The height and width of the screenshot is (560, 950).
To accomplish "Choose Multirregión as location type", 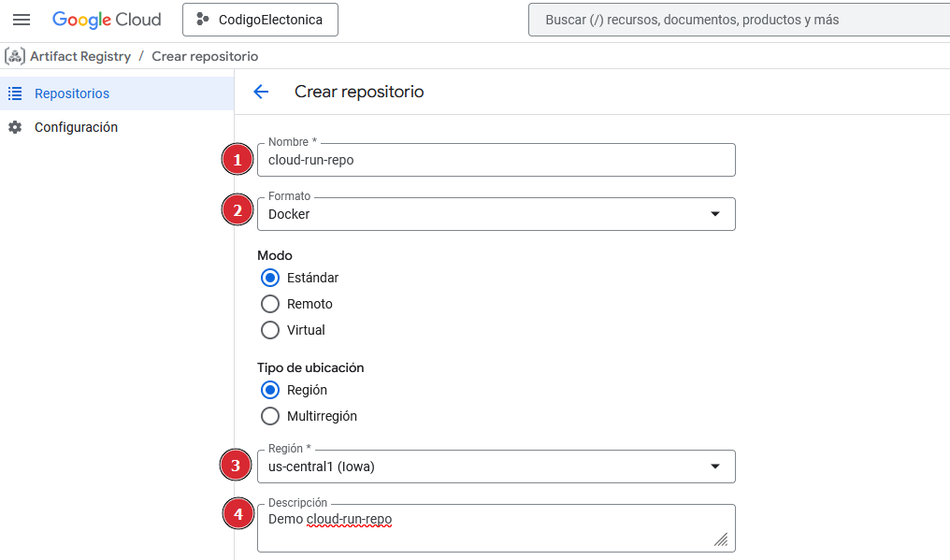I will pos(270,415).
